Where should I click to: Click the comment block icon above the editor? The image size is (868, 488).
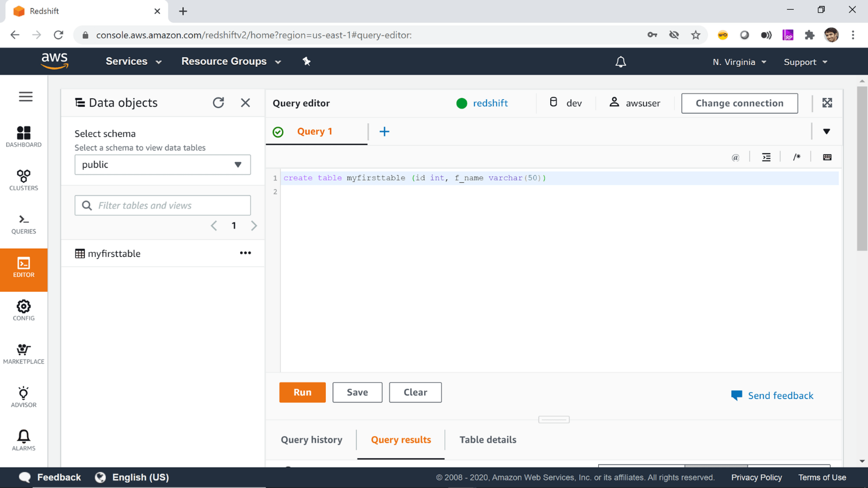pos(796,156)
